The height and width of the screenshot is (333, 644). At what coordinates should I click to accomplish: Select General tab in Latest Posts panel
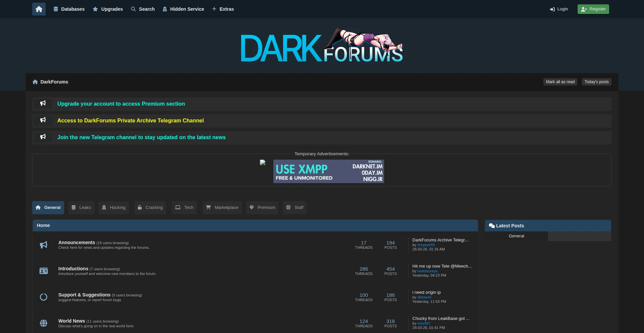click(x=516, y=236)
